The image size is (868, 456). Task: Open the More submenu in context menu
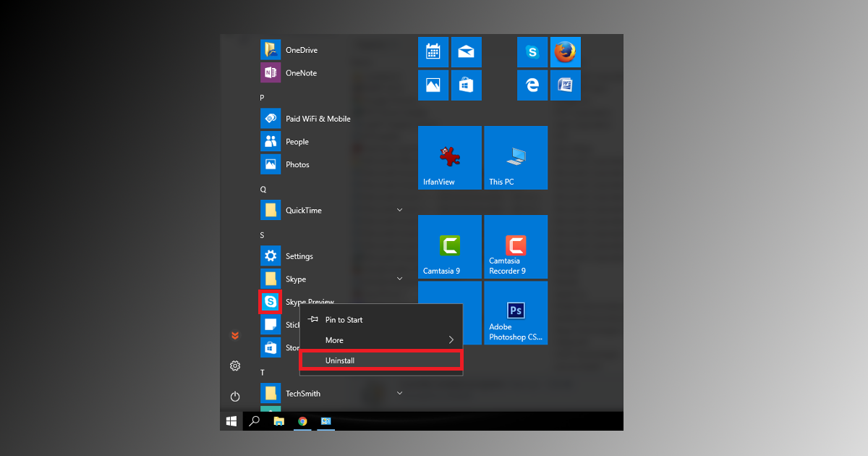pos(381,340)
